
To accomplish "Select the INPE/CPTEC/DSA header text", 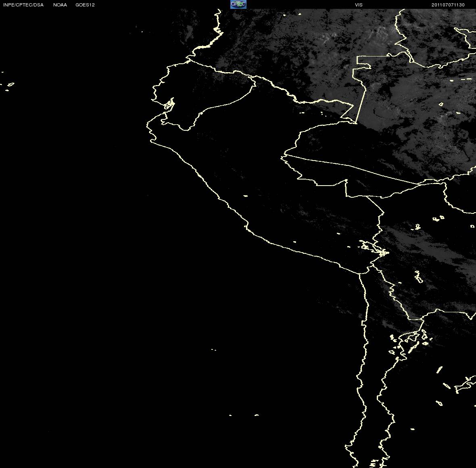I will (23, 5).
